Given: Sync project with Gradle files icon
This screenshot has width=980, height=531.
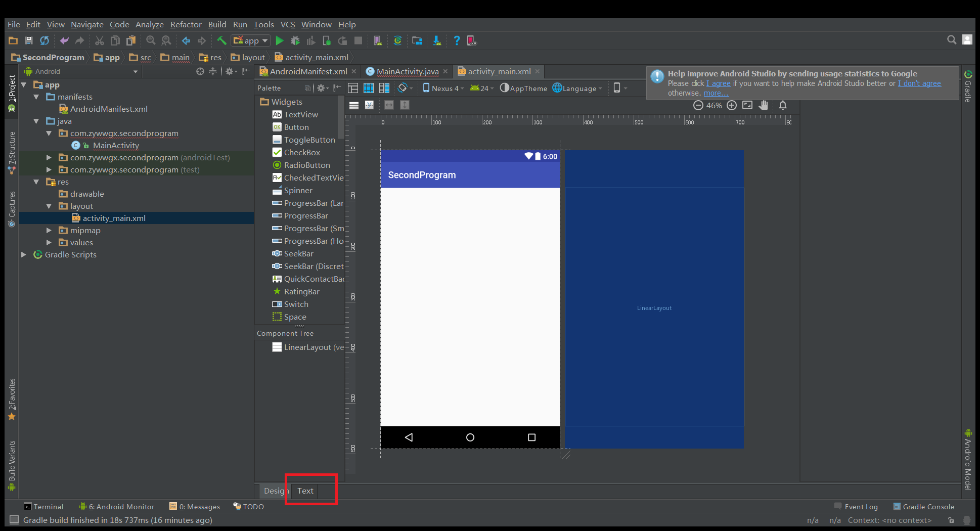Looking at the screenshot, I should [x=397, y=41].
